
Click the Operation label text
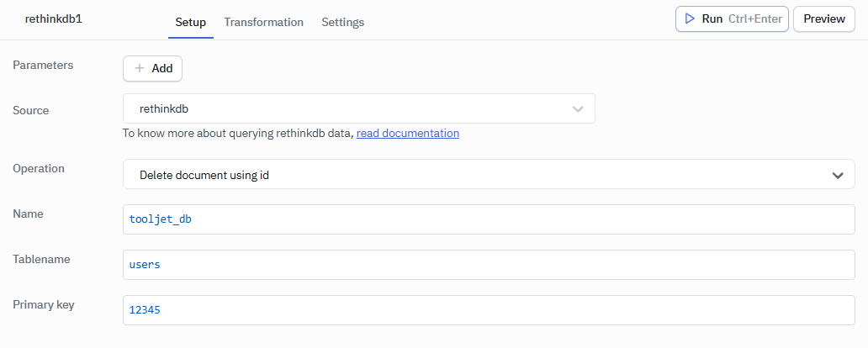[39, 168]
